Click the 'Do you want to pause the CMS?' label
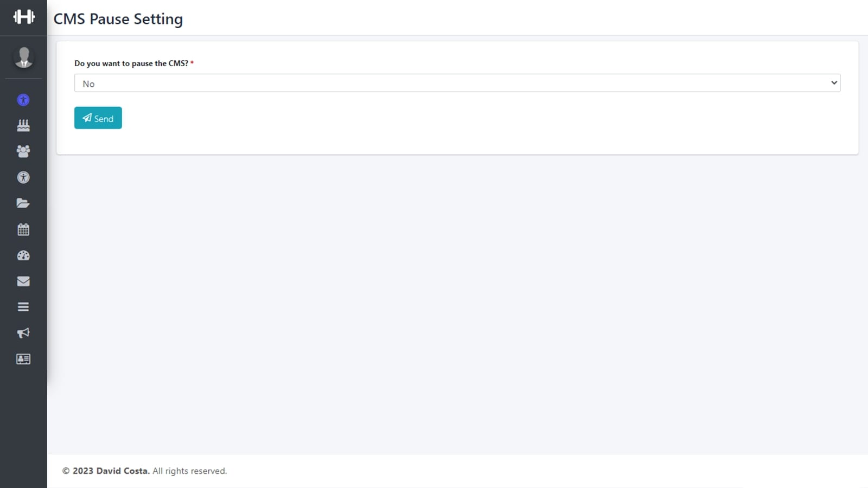The image size is (868, 488). (131, 63)
